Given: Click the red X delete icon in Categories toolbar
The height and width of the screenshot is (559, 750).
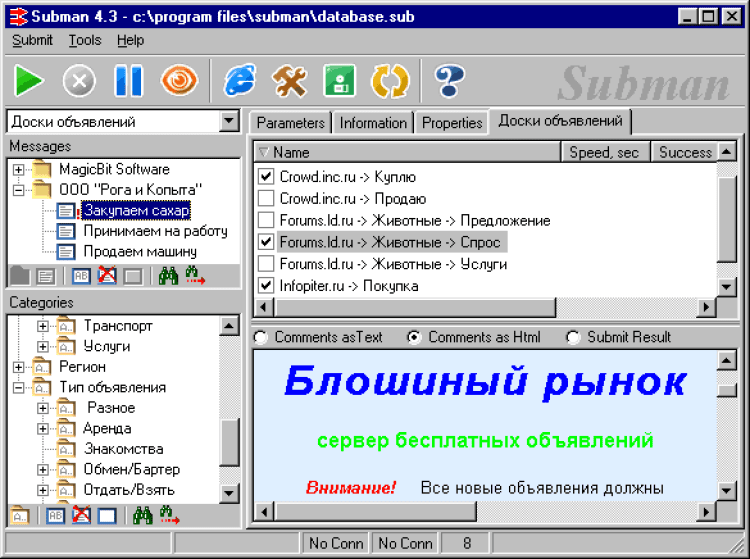Looking at the screenshot, I should pos(81,515).
